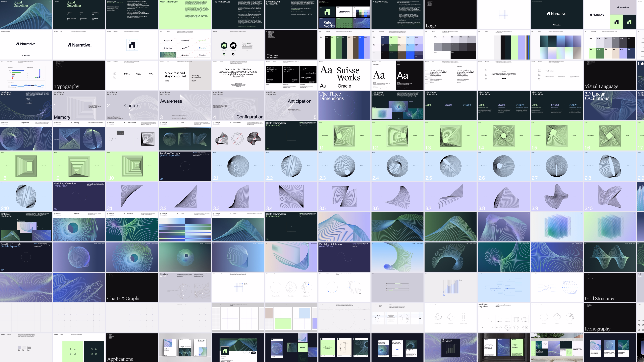
Task: Click the house icon in Iconography Construction slide
Action: 29,347
